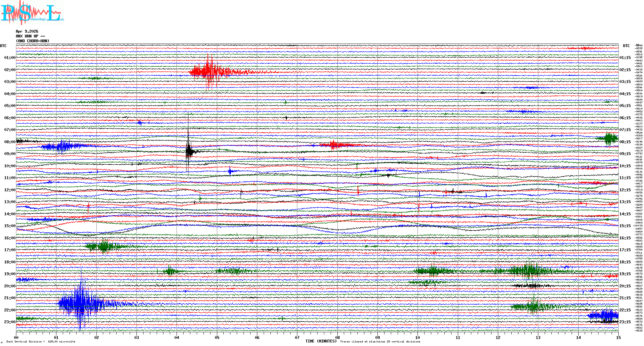Click the 'TIME (MINUTES)' axis title

click(x=321, y=341)
